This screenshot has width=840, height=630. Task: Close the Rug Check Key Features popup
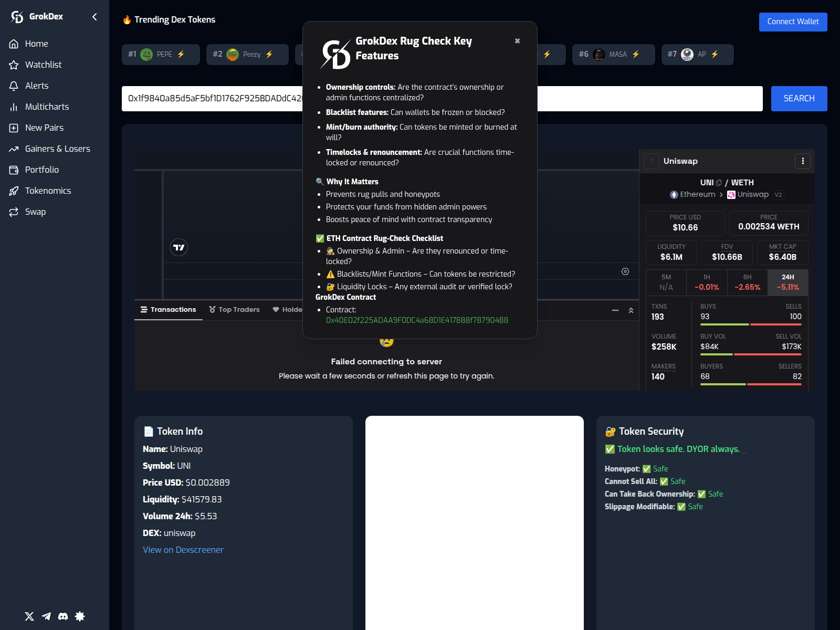[x=517, y=41]
